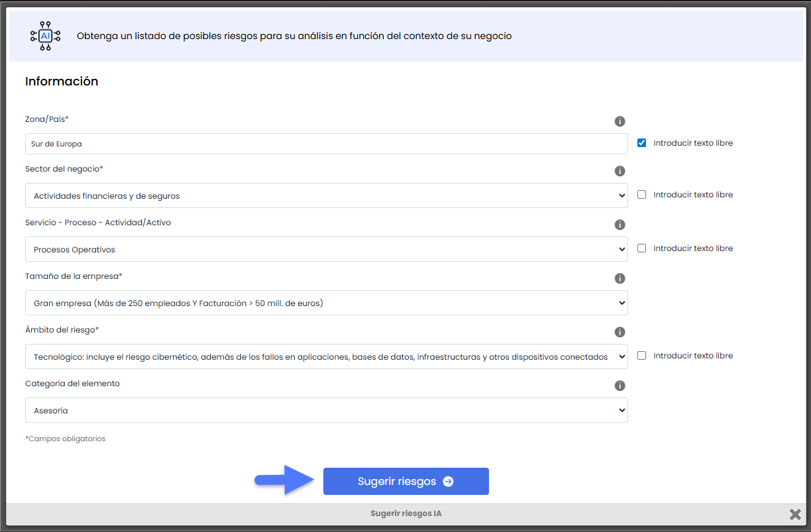The height and width of the screenshot is (532, 811).
Task: Click info icon for Sector del negocio
Action: [x=620, y=172]
